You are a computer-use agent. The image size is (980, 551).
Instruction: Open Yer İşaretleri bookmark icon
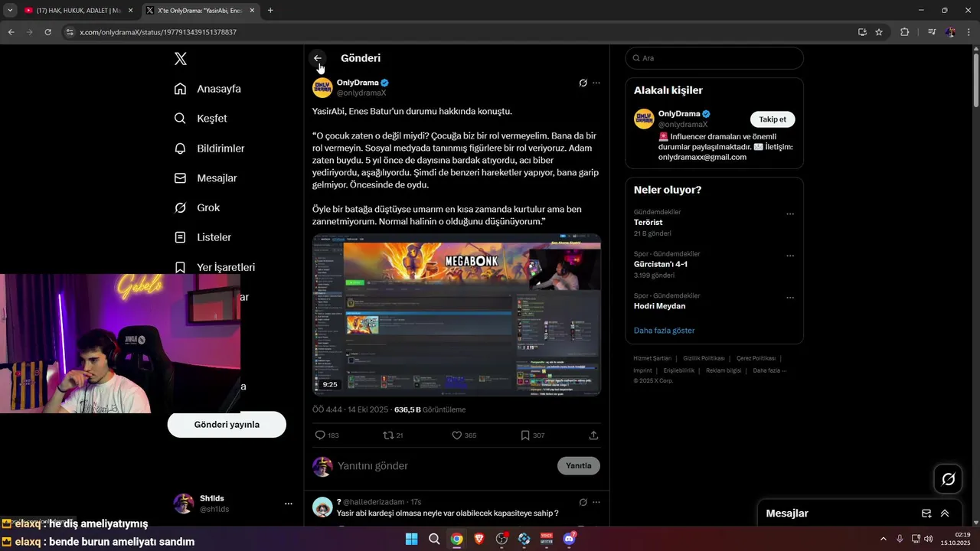click(x=181, y=267)
